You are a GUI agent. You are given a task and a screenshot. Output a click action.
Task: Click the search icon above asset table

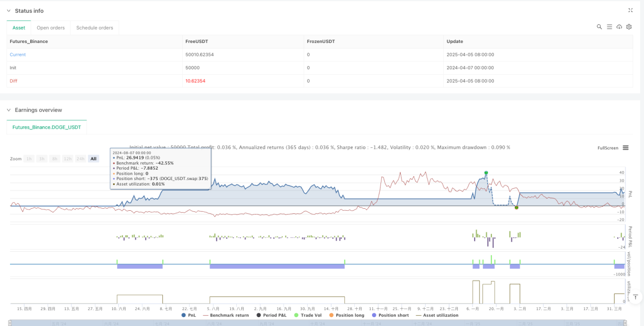599,27
